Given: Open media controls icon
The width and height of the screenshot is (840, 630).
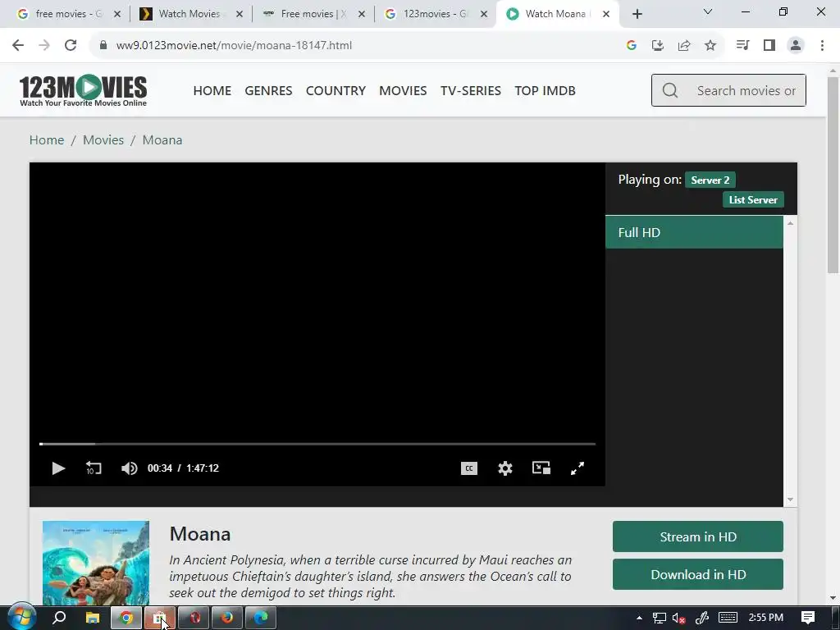Looking at the screenshot, I should click(742, 46).
